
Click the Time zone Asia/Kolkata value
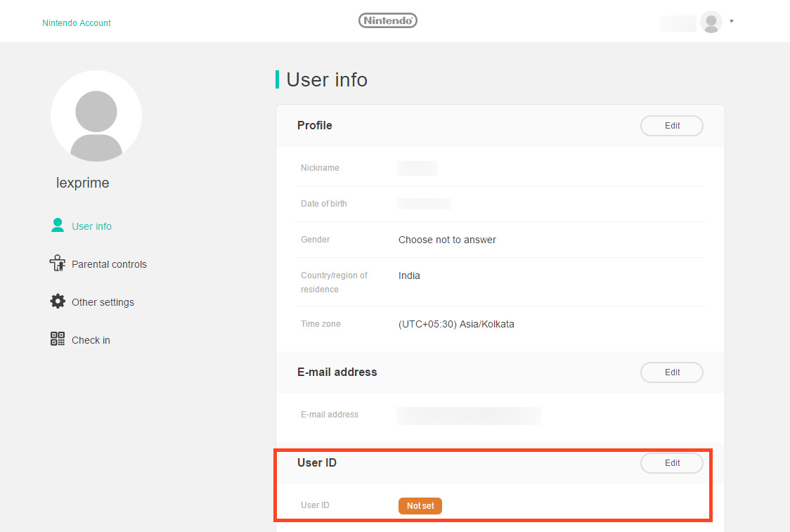click(x=456, y=325)
